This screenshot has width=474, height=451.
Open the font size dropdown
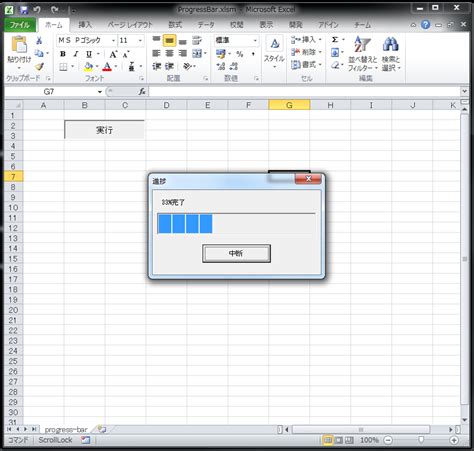140,40
